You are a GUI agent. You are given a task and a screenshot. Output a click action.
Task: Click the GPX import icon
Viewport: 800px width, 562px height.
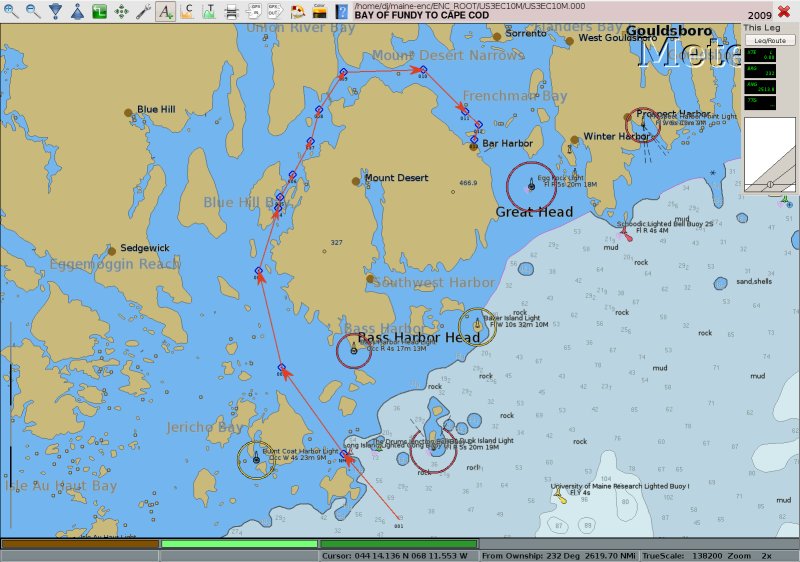pyautogui.click(x=254, y=12)
